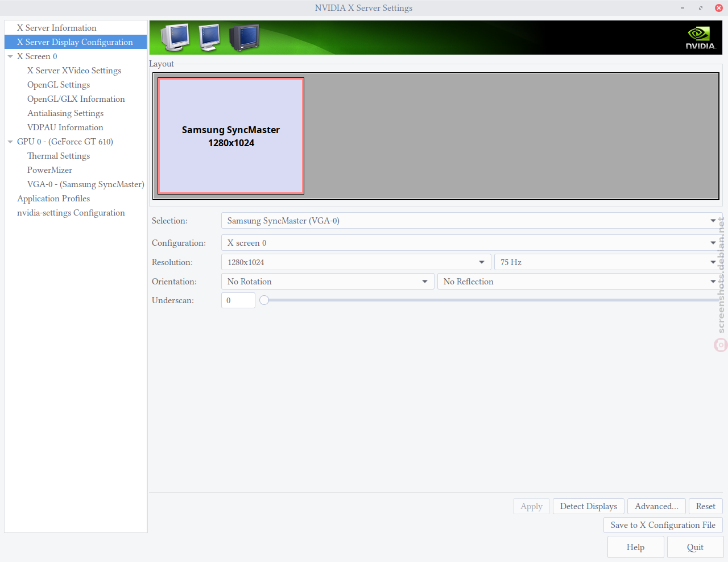Open Antialiasing Settings page
The image size is (728, 562).
[x=65, y=113]
